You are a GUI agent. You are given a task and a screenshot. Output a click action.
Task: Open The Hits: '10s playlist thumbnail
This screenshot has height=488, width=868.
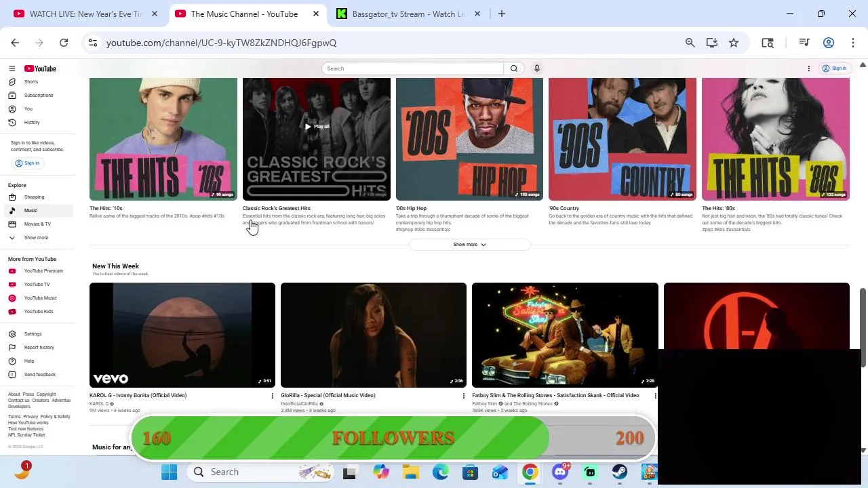163,139
